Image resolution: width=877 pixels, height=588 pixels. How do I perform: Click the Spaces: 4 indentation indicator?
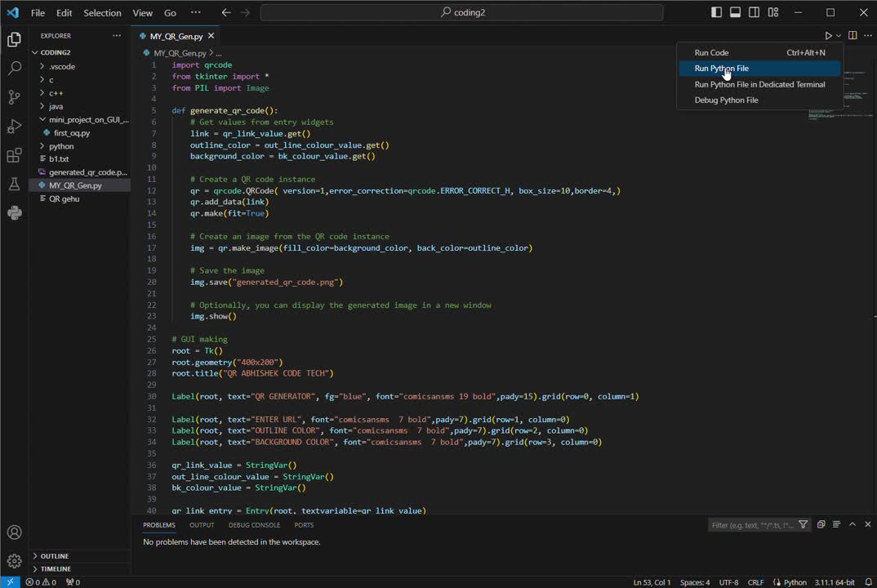(695, 582)
